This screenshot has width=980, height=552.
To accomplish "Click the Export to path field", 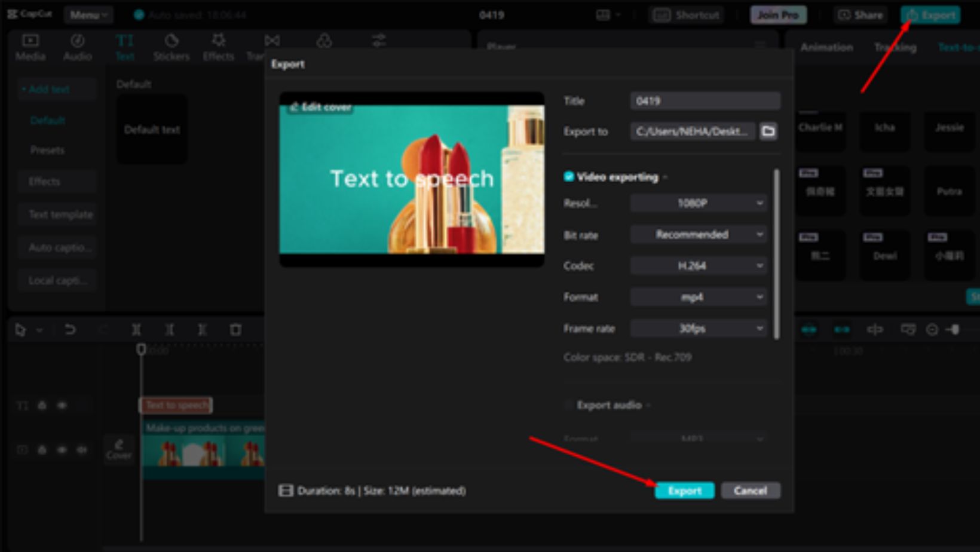I will tap(693, 131).
